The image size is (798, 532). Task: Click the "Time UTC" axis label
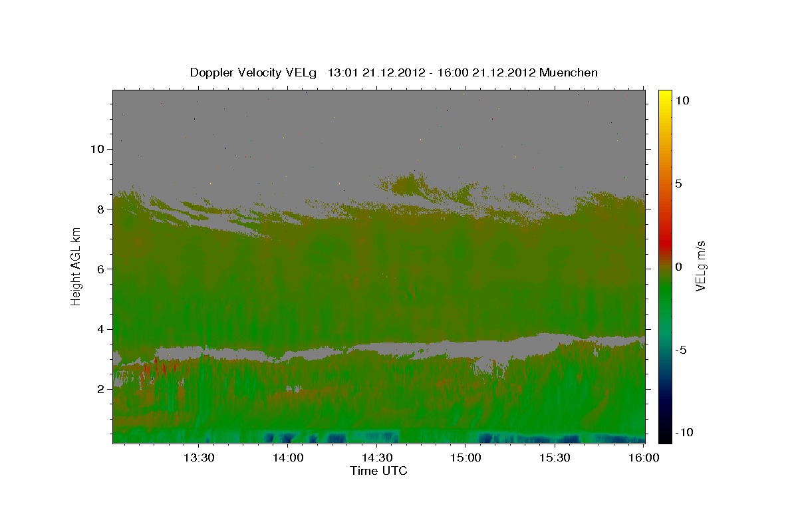point(378,471)
